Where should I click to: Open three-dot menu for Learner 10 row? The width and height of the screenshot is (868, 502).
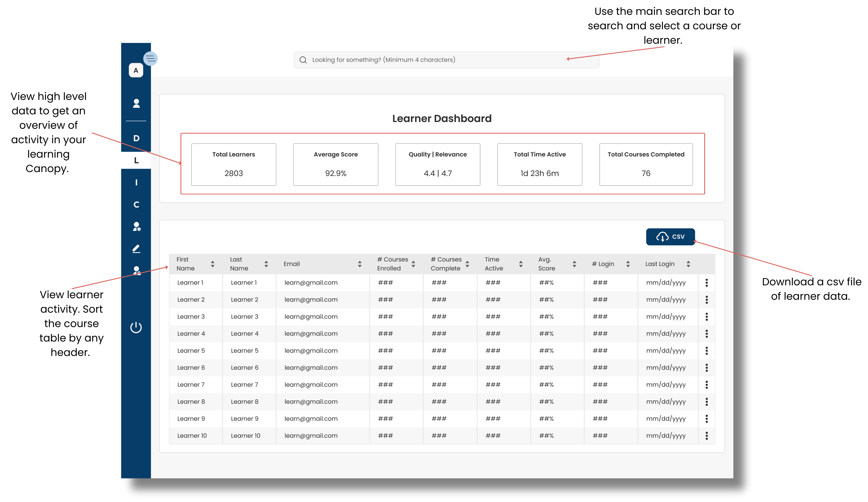pyautogui.click(x=706, y=436)
